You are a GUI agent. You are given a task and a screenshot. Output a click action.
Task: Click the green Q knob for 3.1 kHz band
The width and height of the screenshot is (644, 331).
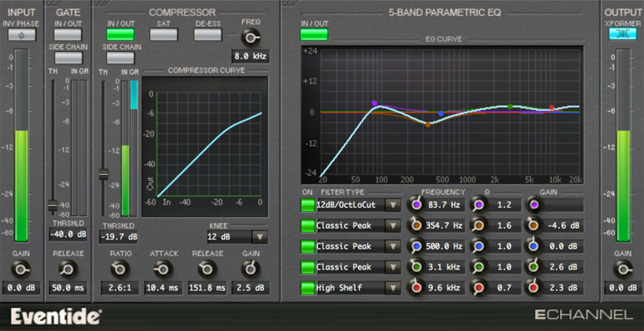tap(478, 267)
